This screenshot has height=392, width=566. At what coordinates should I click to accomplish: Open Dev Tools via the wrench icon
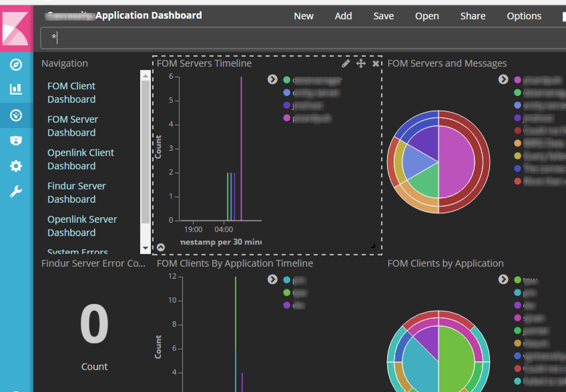(16, 191)
